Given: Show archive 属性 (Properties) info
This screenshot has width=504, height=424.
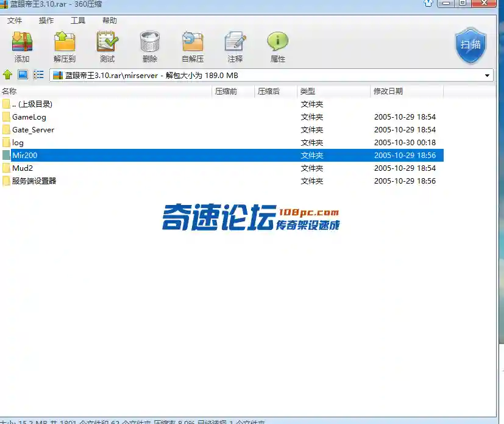Looking at the screenshot, I should (278, 41).
